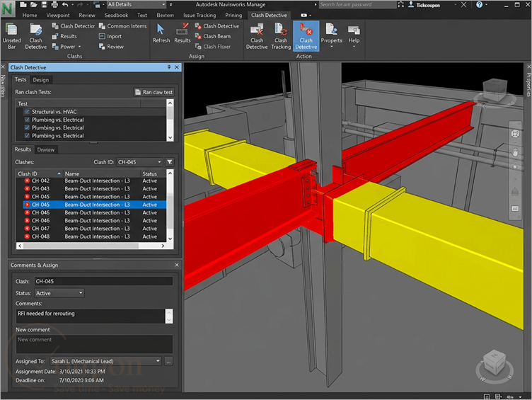532x400 pixels.
Task: Click the comment RFI needed for rerouting
Action: (x=46, y=314)
